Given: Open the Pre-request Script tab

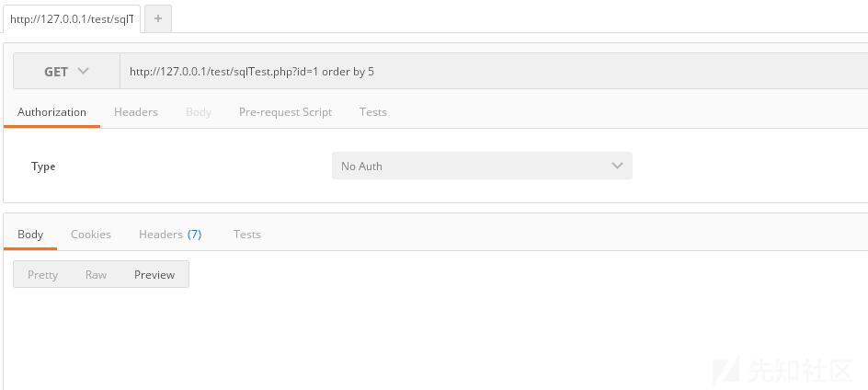Looking at the screenshot, I should (x=285, y=112).
